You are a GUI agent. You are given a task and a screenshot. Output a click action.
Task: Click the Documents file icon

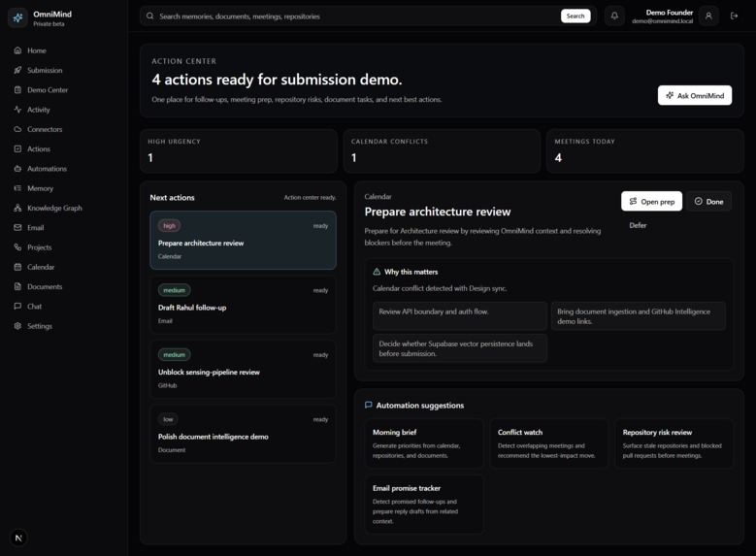point(17,287)
